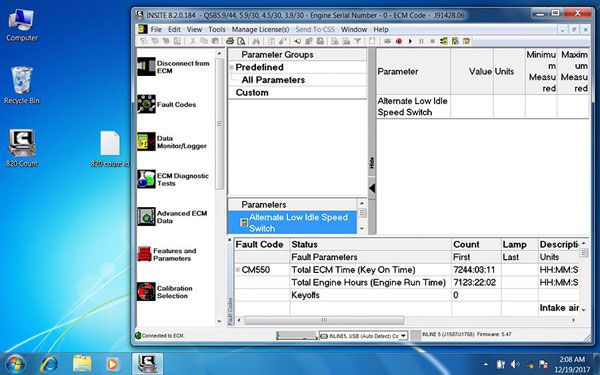The width and height of the screenshot is (600, 375).
Task: Open the View menu
Action: 194,29
